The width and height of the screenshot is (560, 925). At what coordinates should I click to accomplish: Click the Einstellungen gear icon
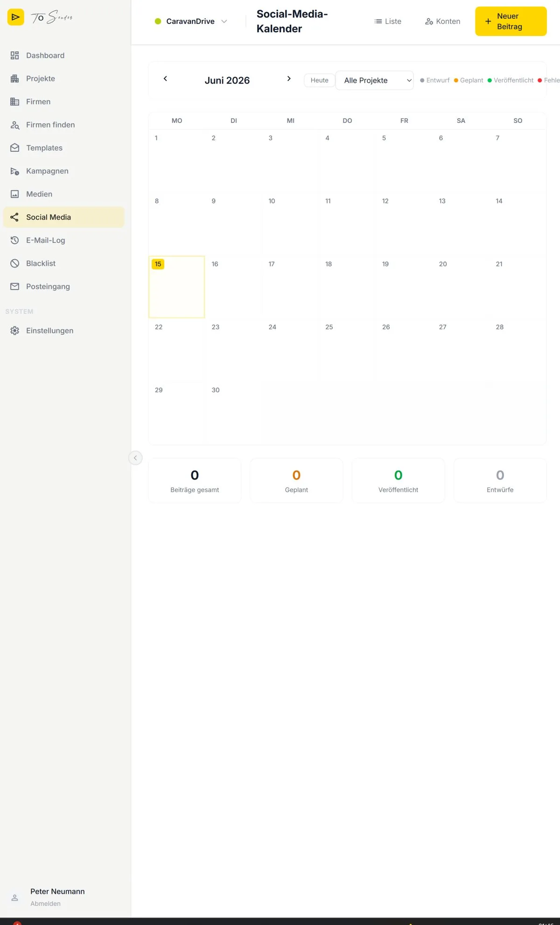[x=15, y=331]
